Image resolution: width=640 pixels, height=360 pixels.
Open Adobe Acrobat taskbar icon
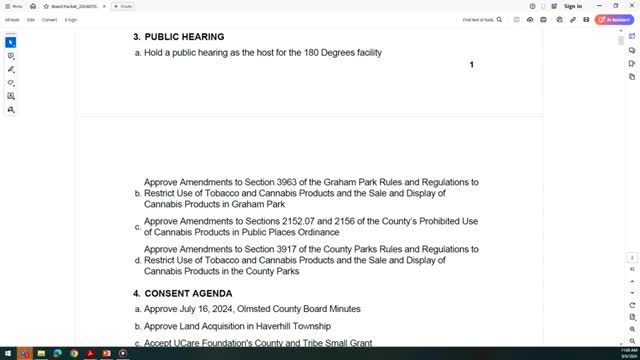(x=90, y=353)
